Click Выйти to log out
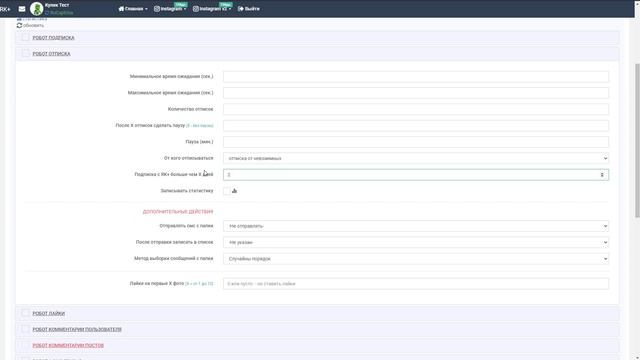This screenshot has height=360, width=640. pyautogui.click(x=249, y=9)
